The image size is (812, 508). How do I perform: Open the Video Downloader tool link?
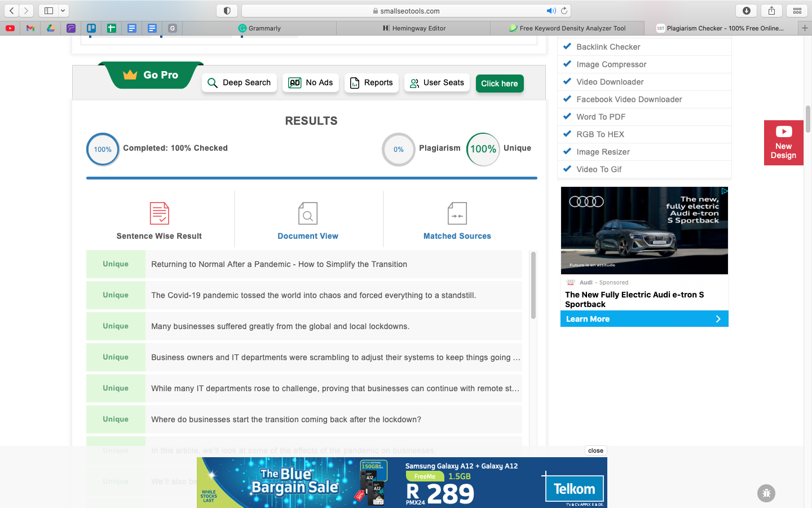[x=610, y=82]
